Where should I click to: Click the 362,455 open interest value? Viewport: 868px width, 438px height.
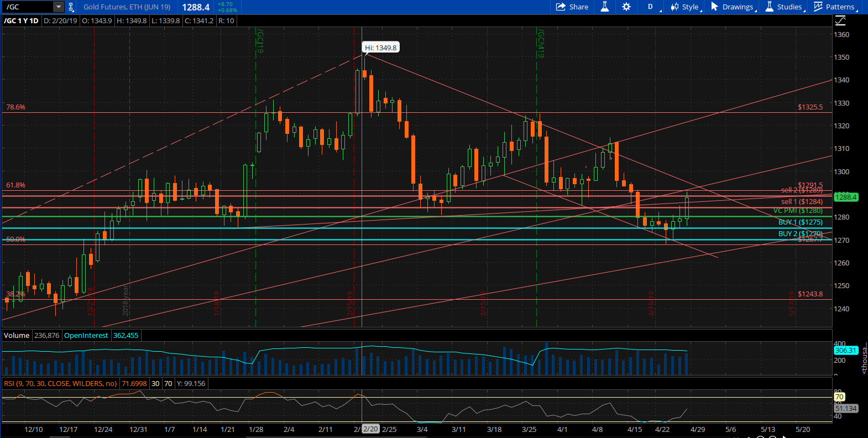point(126,336)
